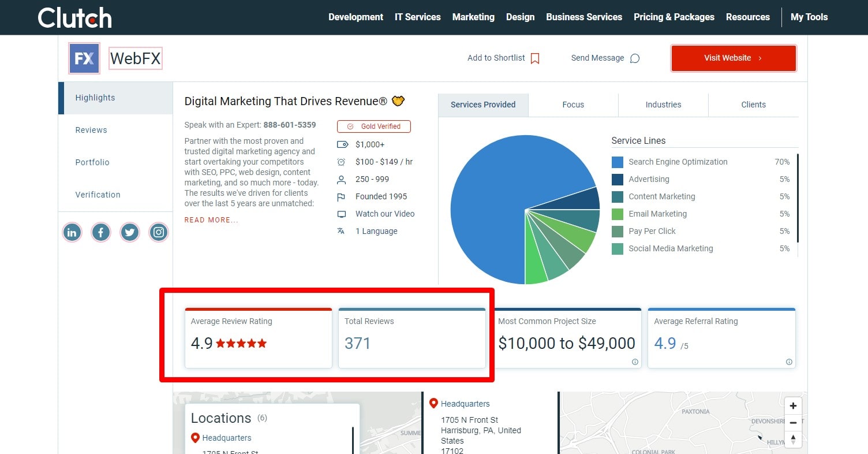Click info icon in Most Common Project Size card
This screenshot has height=454, width=868.
[635, 362]
